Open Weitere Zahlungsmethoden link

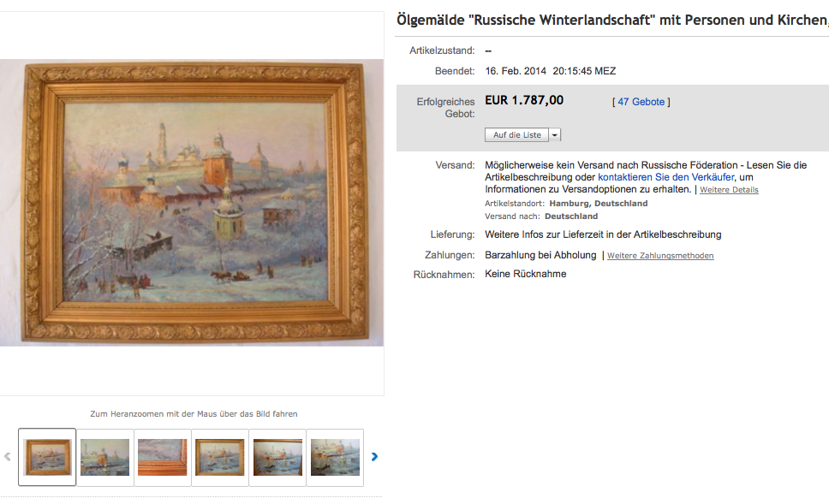click(x=660, y=256)
